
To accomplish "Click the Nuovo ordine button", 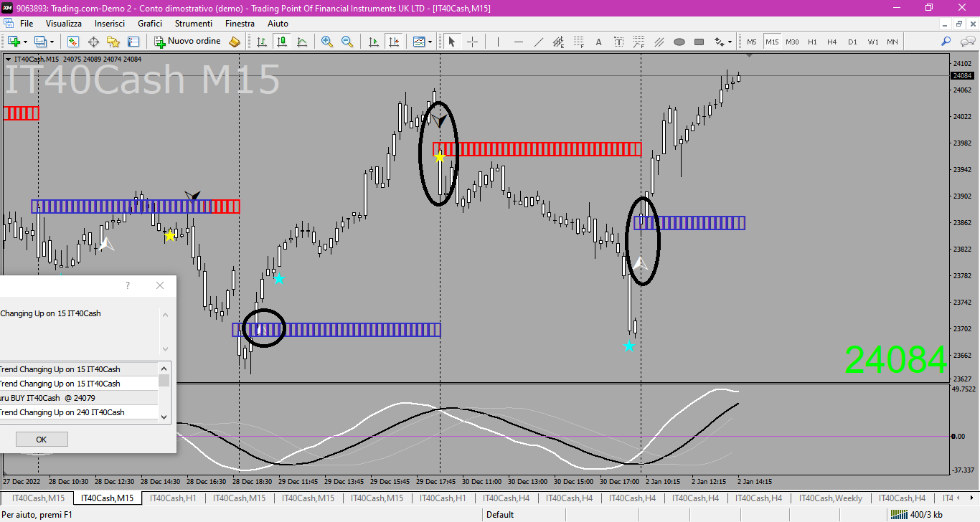I will [188, 42].
